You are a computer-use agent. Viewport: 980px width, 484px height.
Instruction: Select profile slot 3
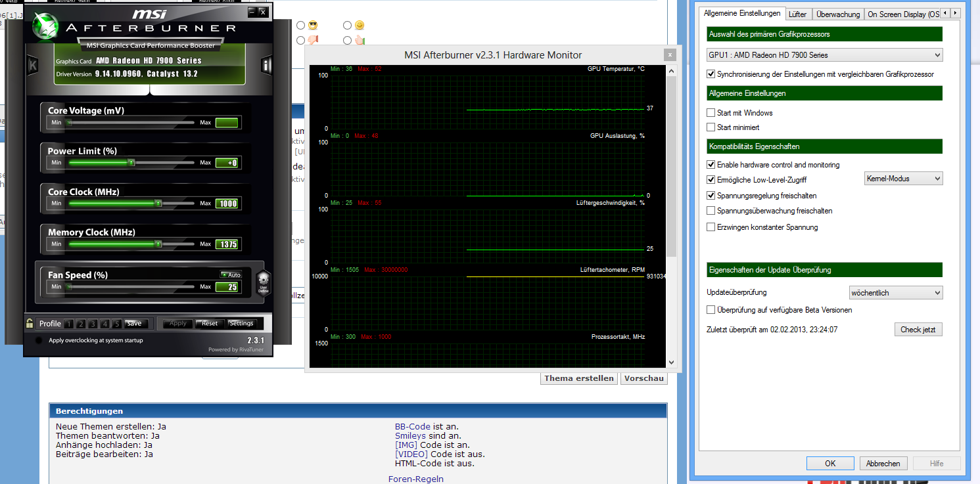click(93, 324)
